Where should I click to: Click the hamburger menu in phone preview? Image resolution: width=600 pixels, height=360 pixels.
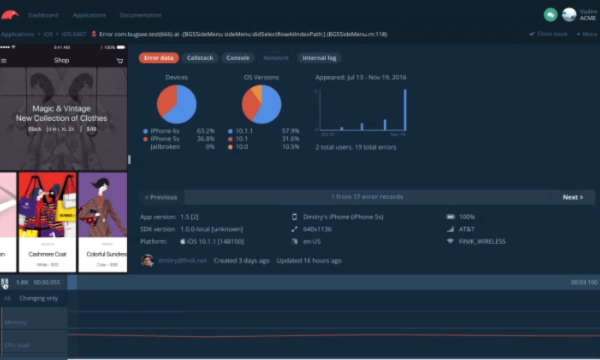coord(4,60)
